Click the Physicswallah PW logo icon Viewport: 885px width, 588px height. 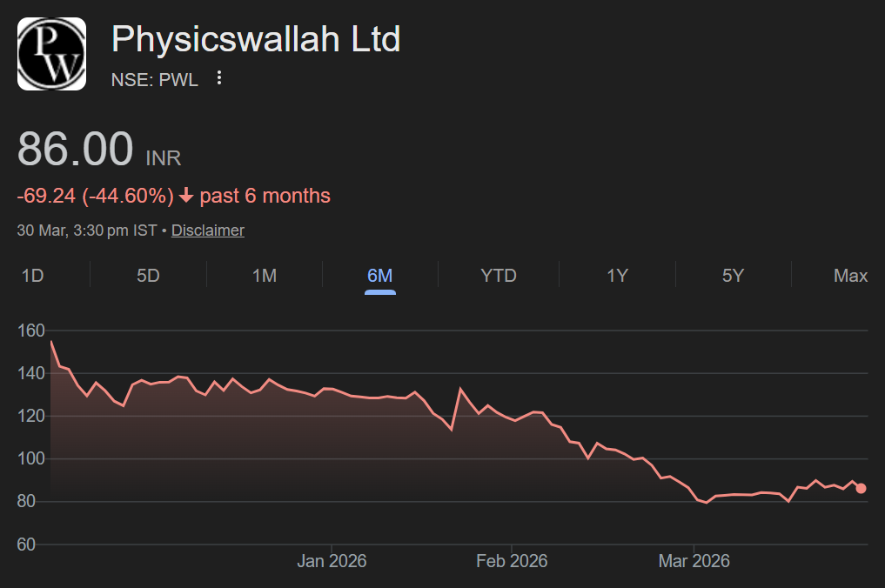pos(51,53)
